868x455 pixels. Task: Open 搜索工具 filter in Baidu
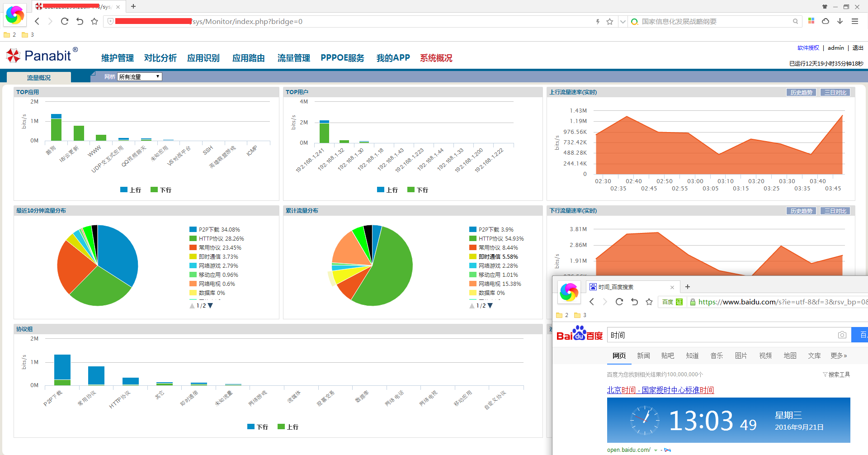[836, 374]
